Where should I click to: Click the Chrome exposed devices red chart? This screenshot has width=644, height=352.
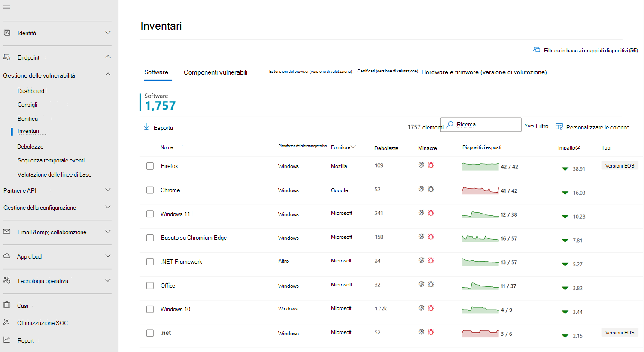click(480, 190)
